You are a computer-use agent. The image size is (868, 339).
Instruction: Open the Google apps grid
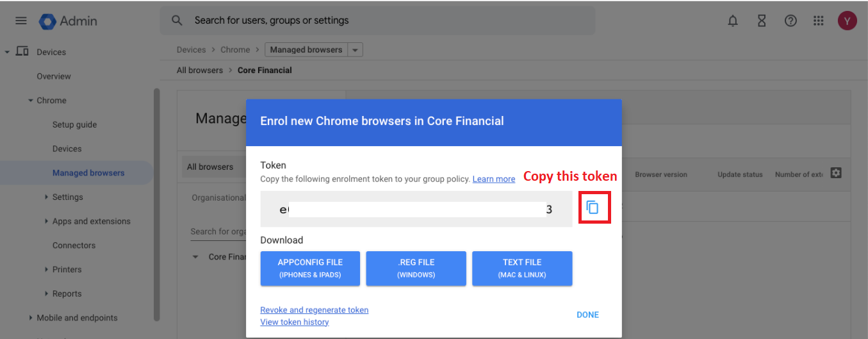click(818, 21)
